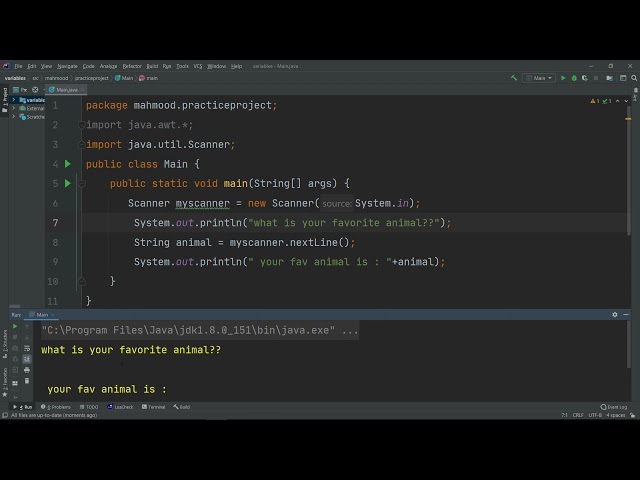This screenshot has width=640, height=480.
Task: Open Project Structure icon in top toolbar
Action: [609, 78]
